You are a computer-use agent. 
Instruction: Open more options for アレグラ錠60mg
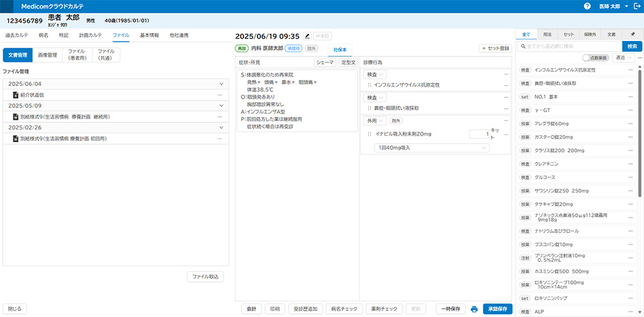pos(630,124)
